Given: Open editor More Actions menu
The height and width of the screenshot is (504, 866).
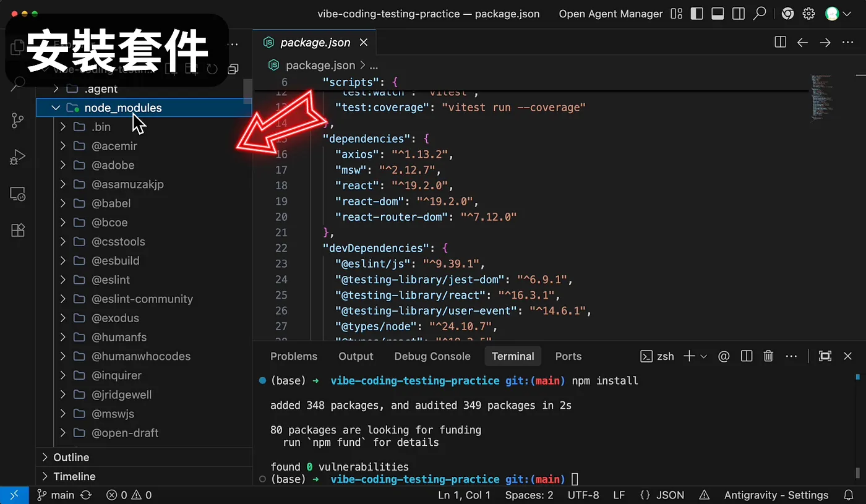Looking at the screenshot, I should (x=847, y=42).
